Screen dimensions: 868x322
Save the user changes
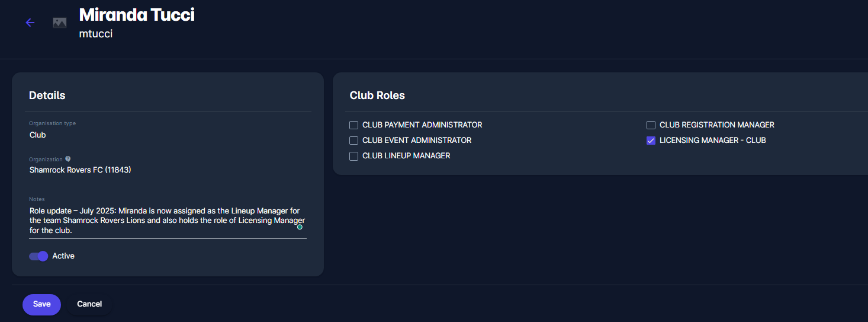click(x=41, y=304)
